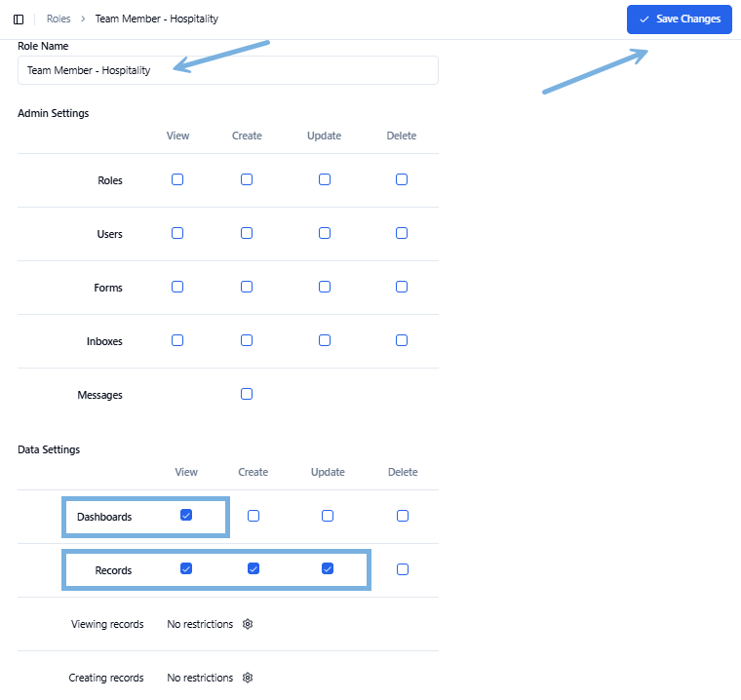
Task: Toggle the sidebar panel icon
Action: pyautogui.click(x=19, y=19)
